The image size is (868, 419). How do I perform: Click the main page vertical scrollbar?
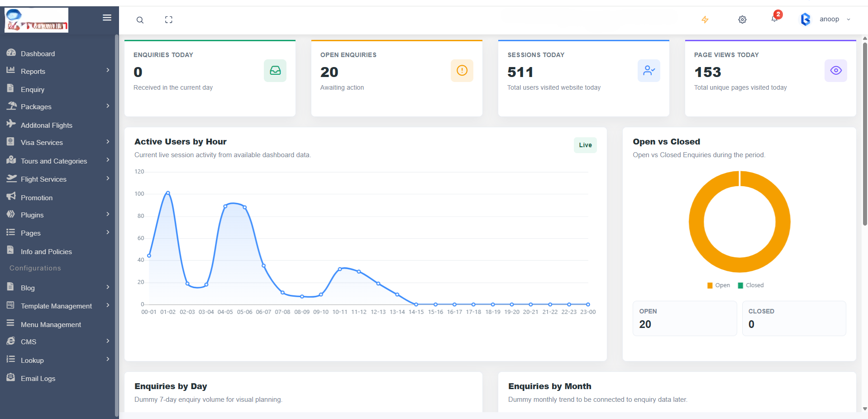[x=865, y=134]
